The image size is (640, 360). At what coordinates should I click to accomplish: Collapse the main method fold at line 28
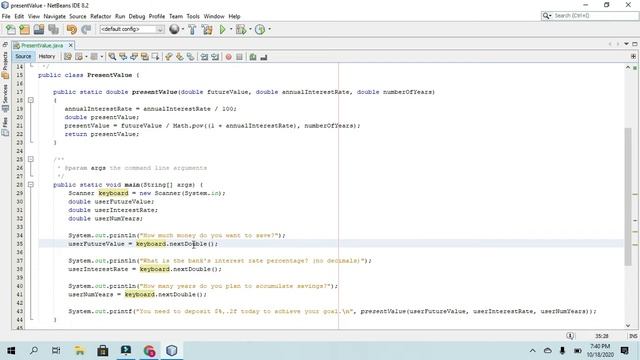point(31,184)
